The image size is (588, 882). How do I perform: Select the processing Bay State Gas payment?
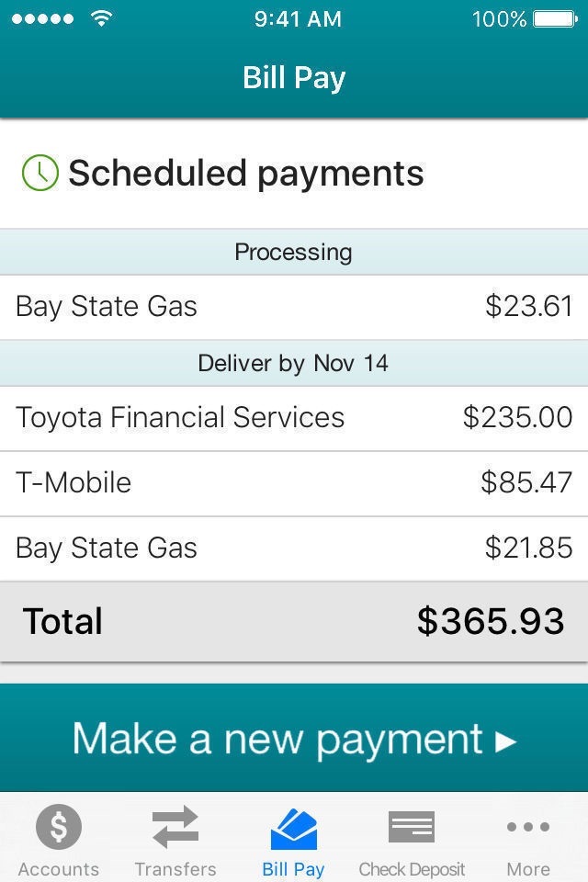click(294, 307)
